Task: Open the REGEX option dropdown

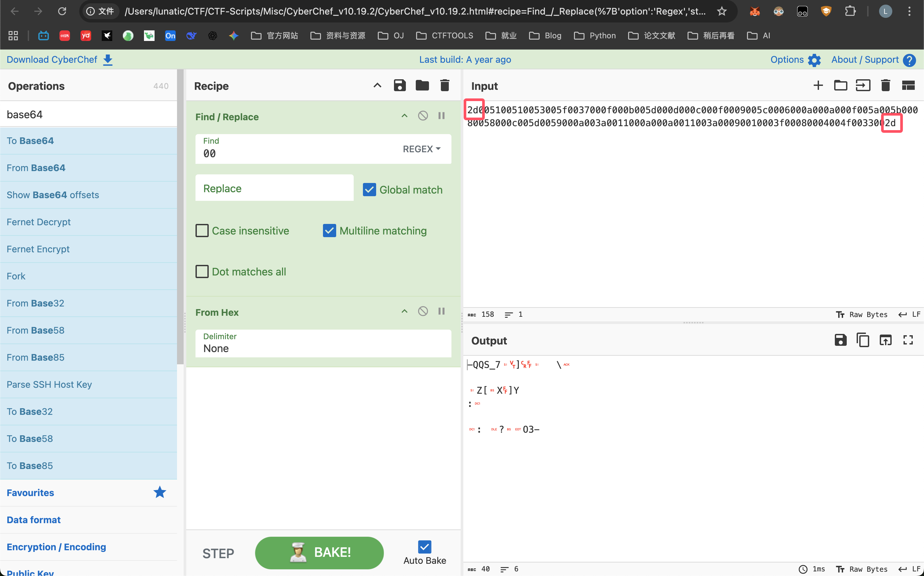Action: [x=422, y=149]
